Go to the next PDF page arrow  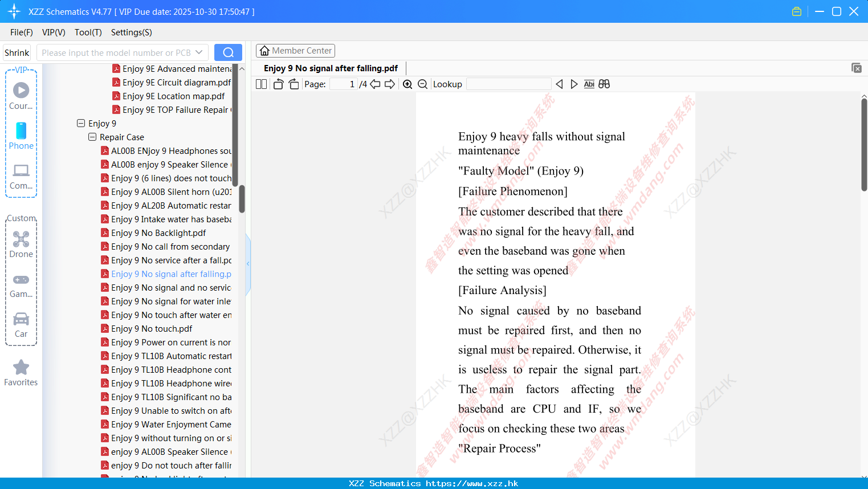click(390, 84)
